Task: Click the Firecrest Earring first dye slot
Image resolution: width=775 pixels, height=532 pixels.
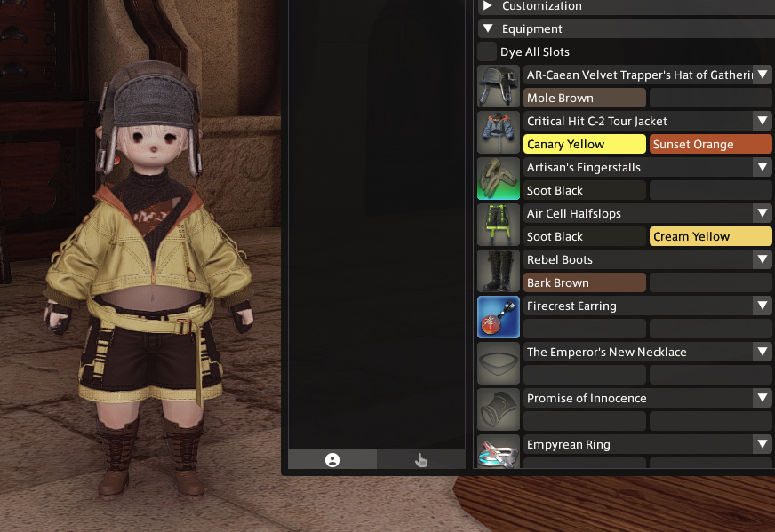Action: 585,329
